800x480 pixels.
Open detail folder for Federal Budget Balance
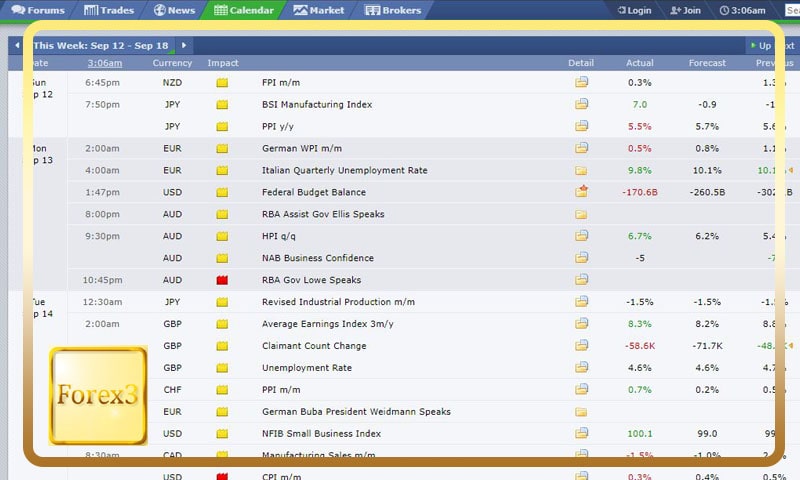tap(581, 192)
